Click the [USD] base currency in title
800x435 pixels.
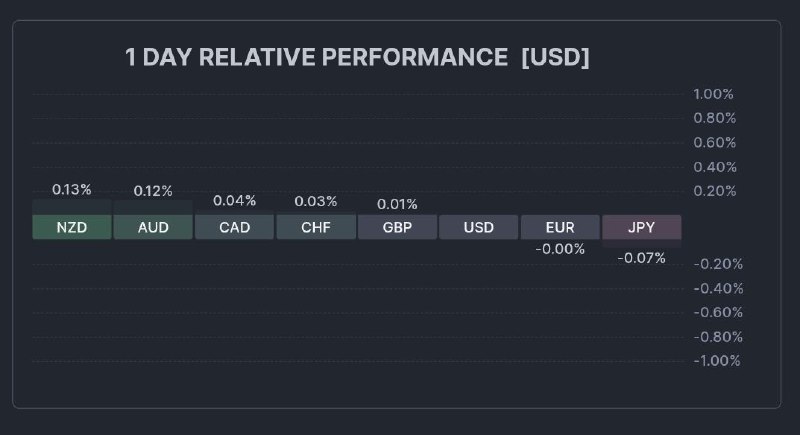[x=555, y=57]
